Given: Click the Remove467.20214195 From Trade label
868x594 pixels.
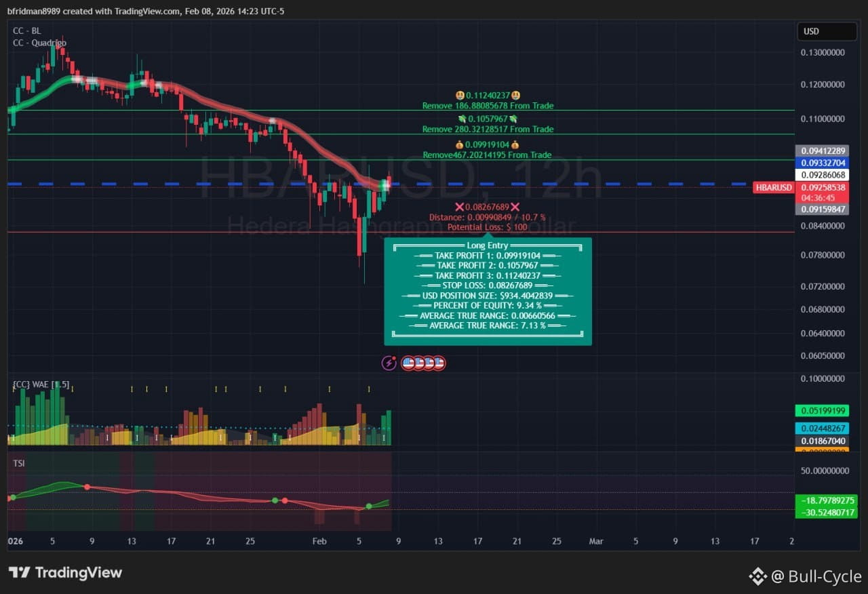Looking at the screenshot, I should pyautogui.click(x=488, y=155).
